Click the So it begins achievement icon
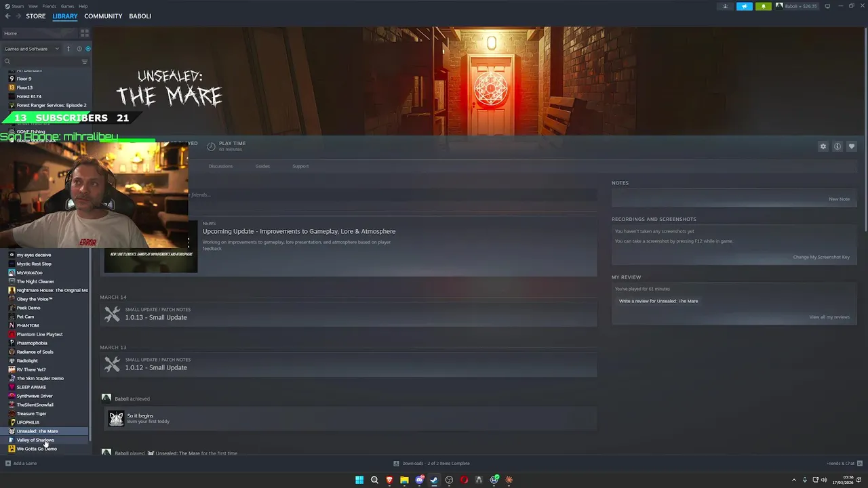This screenshot has width=868, height=488. (x=117, y=419)
